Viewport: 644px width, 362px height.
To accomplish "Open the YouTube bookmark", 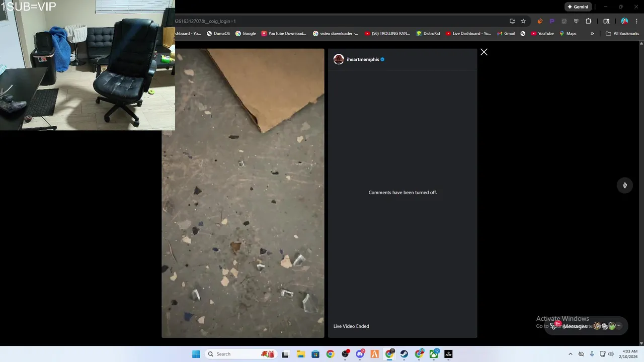I will coord(542,34).
